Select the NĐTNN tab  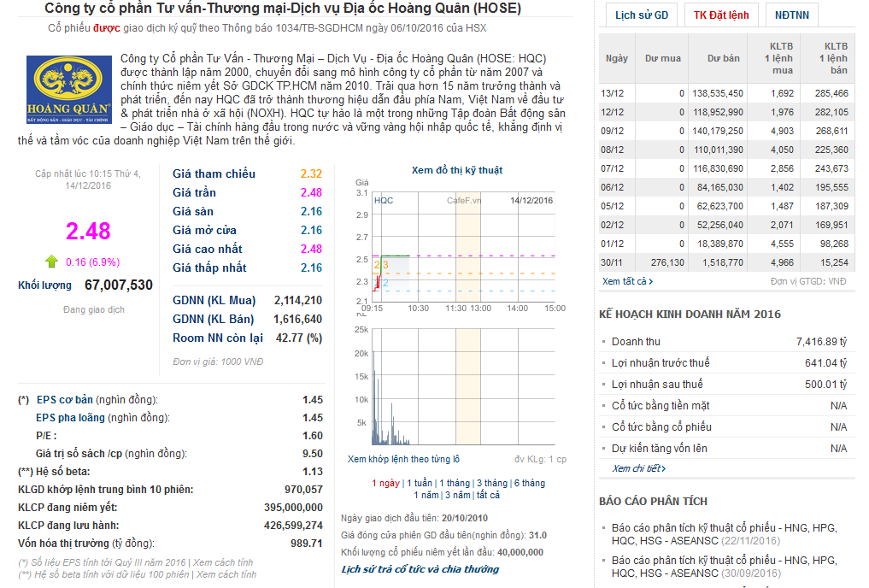coord(791,15)
